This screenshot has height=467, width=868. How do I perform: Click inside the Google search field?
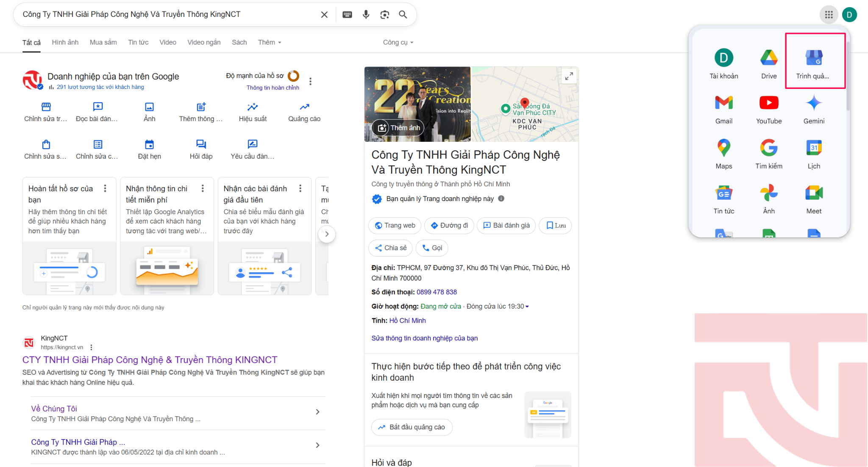(170, 14)
